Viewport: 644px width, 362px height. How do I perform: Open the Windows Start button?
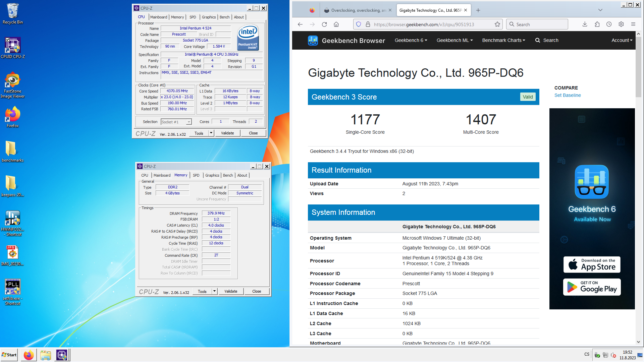tap(9, 355)
